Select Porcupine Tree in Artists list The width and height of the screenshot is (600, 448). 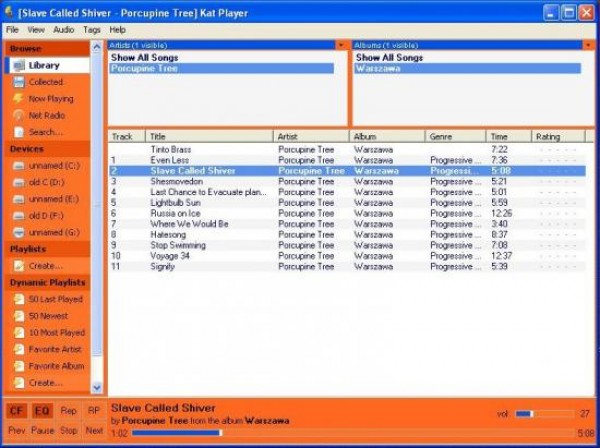point(222,68)
